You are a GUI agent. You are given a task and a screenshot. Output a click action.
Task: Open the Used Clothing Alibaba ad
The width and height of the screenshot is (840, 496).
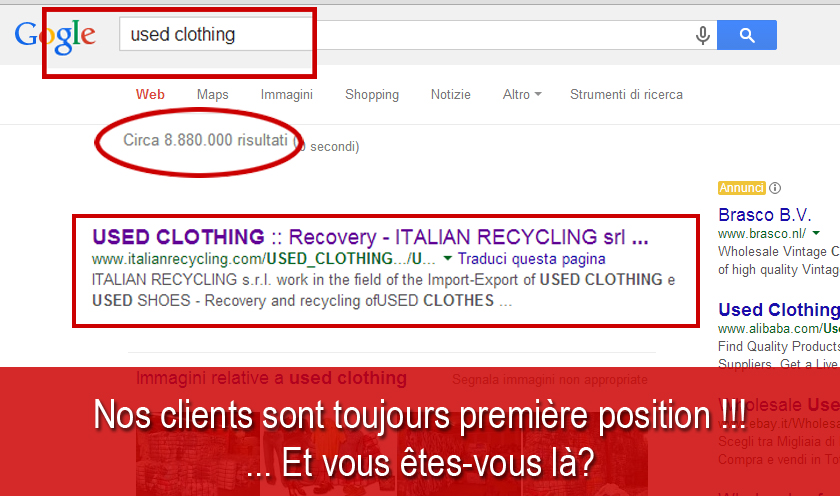779,310
